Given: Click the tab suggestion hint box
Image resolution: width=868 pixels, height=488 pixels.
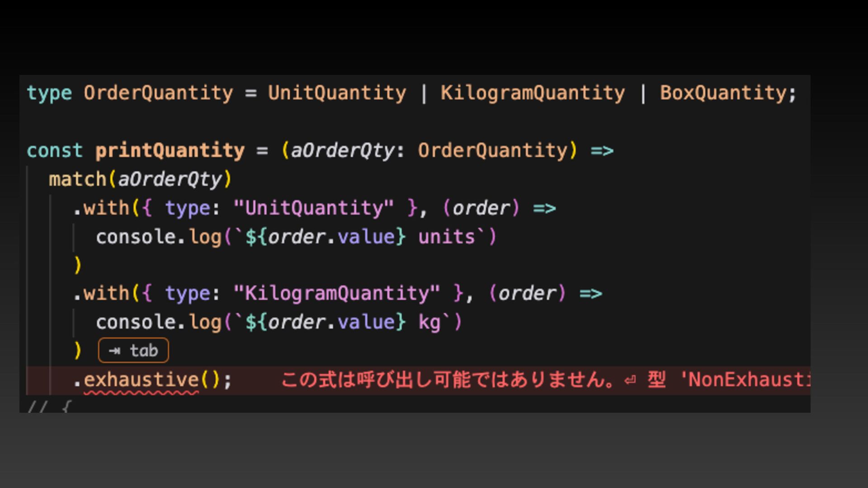Looking at the screenshot, I should pos(133,351).
